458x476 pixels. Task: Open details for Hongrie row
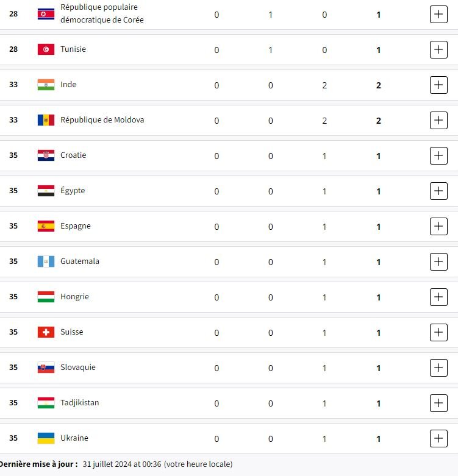(x=438, y=297)
